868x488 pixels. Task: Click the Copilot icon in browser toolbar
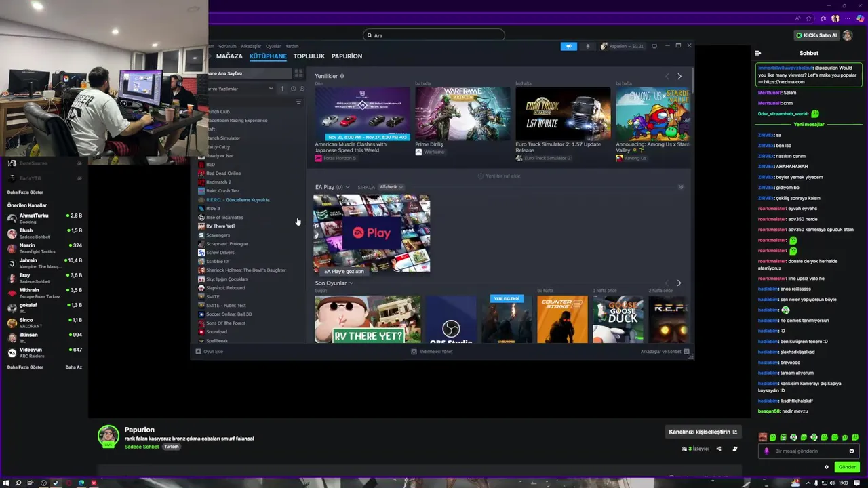(x=860, y=18)
